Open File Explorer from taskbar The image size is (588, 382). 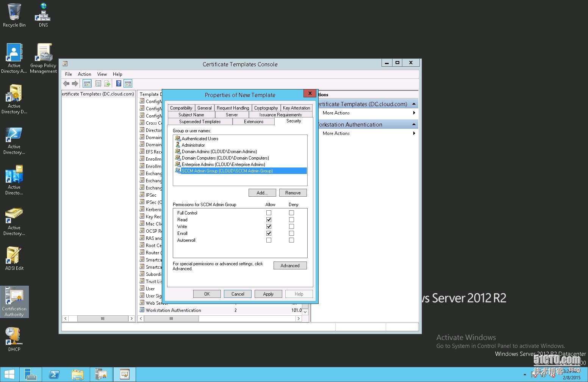coord(78,374)
